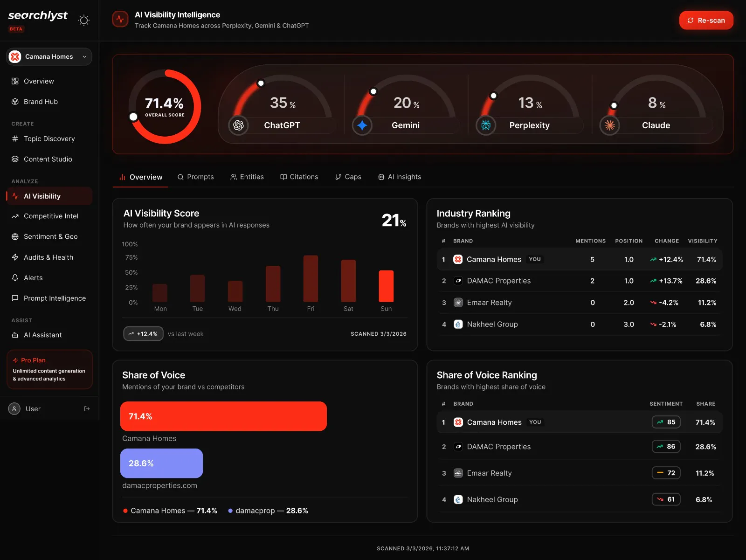
Task: Click the red Camana Homes legend dot
Action: 125,511
